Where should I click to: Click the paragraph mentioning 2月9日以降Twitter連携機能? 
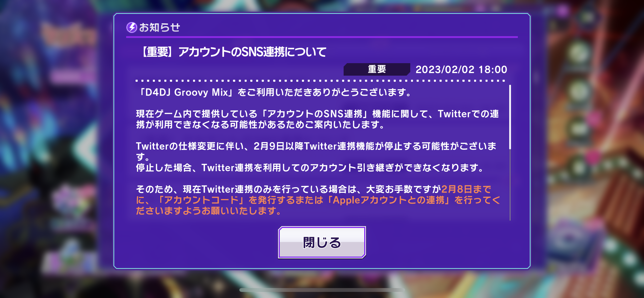tap(316, 151)
